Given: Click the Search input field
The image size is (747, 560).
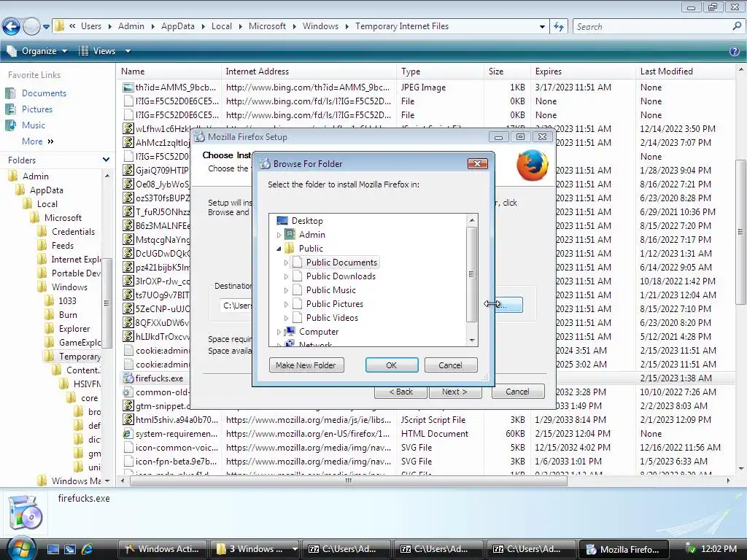Looking at the screenshot, I should coord(651,27).
